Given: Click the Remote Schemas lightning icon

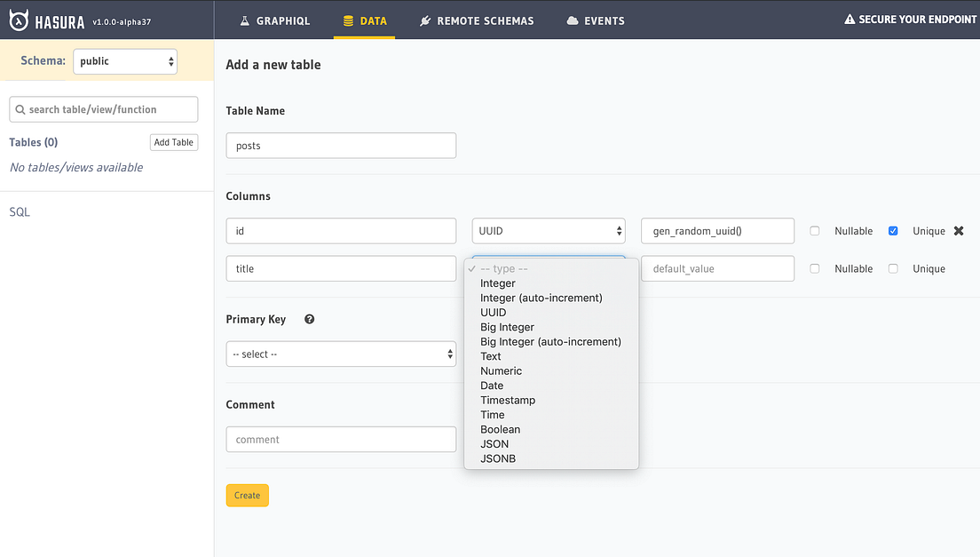Looking at the screenshot, I should click(x=425, y=19).
